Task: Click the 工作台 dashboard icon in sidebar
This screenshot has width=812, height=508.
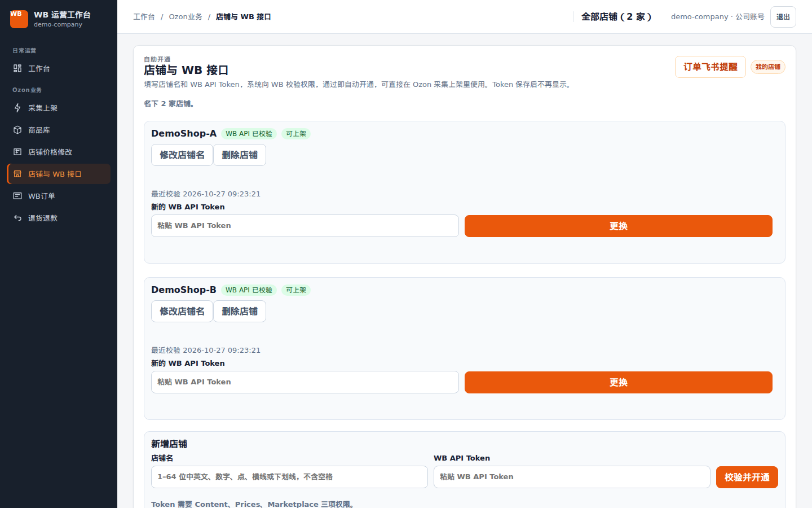Action: click(17, 68)
